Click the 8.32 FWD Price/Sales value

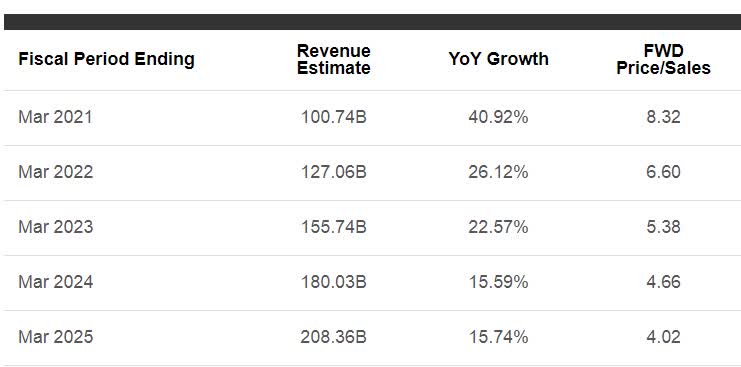click(663, 117)
